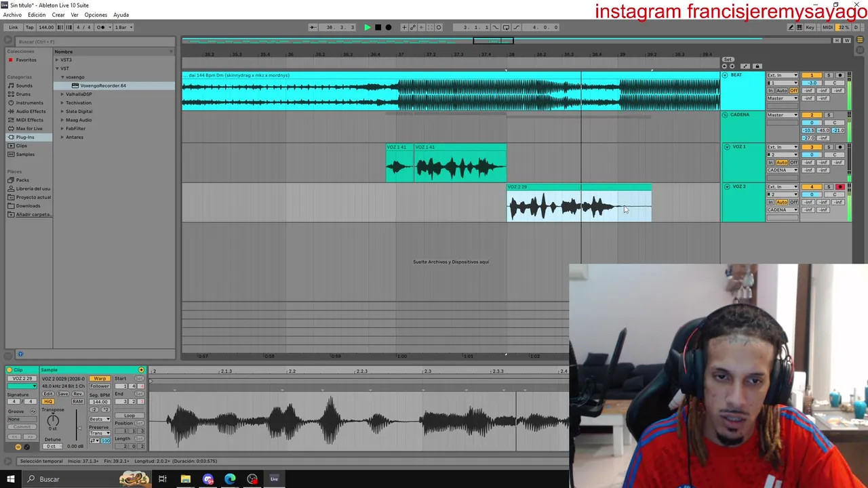Image resolution: width=868 pixels, height=488 pixels.
Task: Set VOZ 2 monitoring to Off
Action: pos(793,202)
